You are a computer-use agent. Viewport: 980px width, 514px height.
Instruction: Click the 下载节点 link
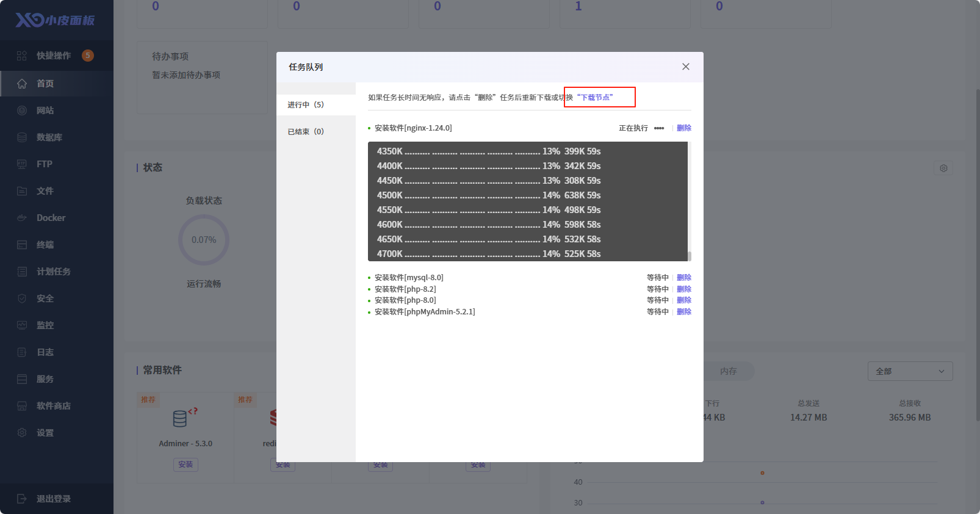point(595,98)
